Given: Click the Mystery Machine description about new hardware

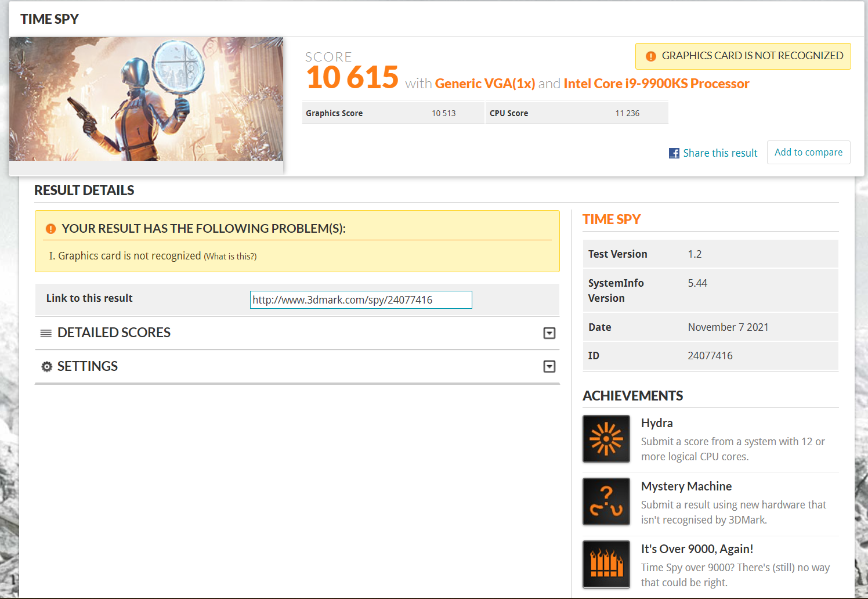Looking at the screenshot, I should (733, 513).
